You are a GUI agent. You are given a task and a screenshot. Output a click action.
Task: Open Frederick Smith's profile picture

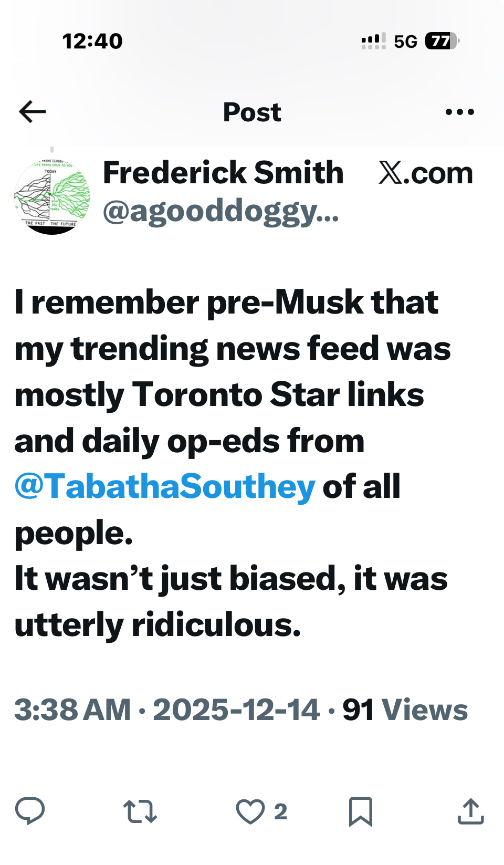pyautogui.click(x=52, y=196)
